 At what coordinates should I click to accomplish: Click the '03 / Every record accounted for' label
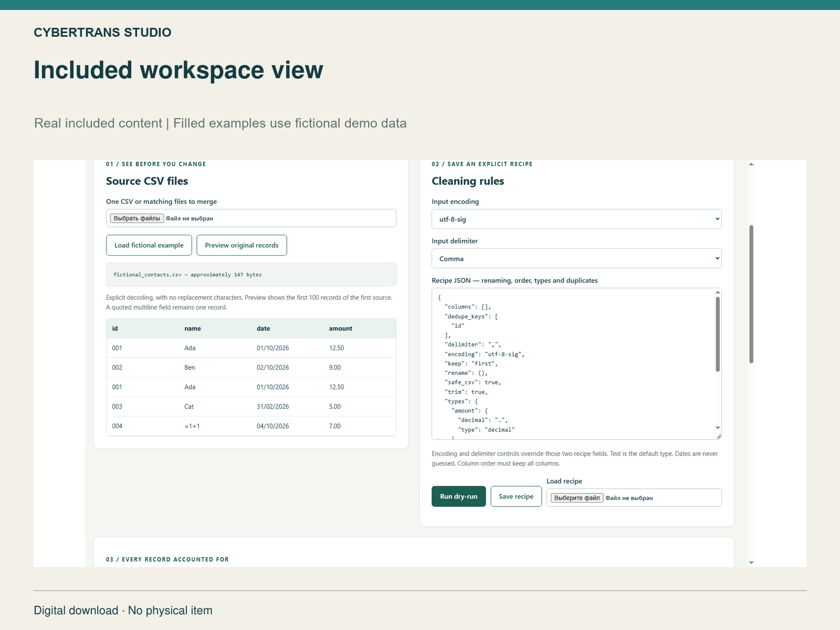[167, 560]
